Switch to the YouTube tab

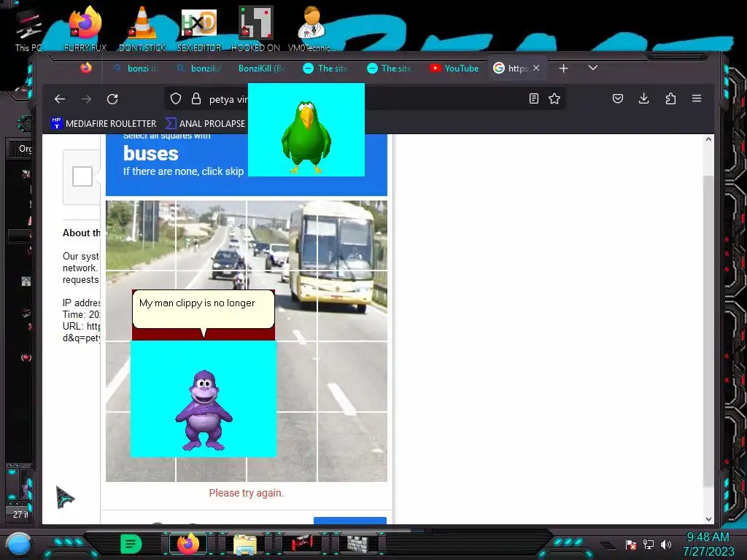(x=454, y=68)
